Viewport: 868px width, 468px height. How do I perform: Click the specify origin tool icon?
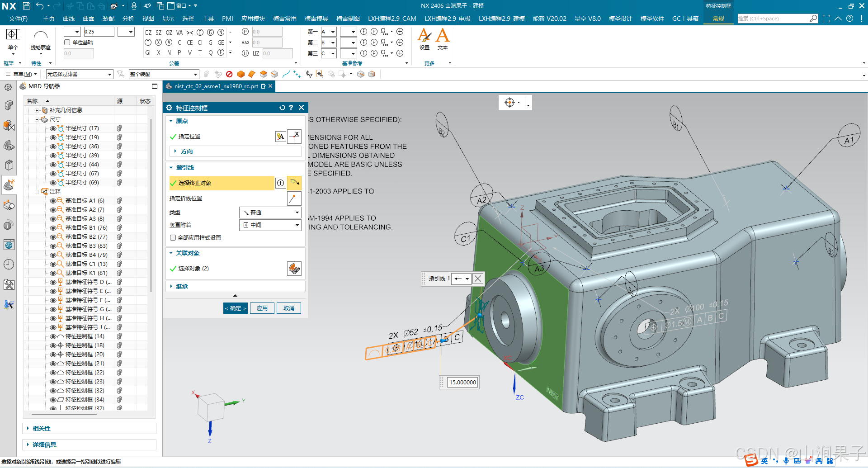coord(294,136)
